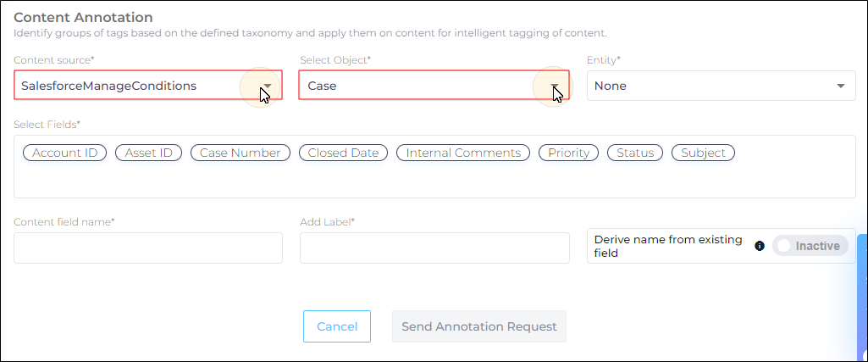868x362 pixels.
Task: Select the Asset ID field tag
Action: (x=148, y=153)
